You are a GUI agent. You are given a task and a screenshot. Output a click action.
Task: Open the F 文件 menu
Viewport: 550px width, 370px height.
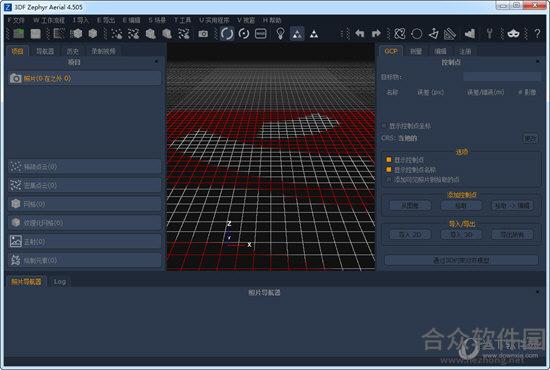(16, 20)
